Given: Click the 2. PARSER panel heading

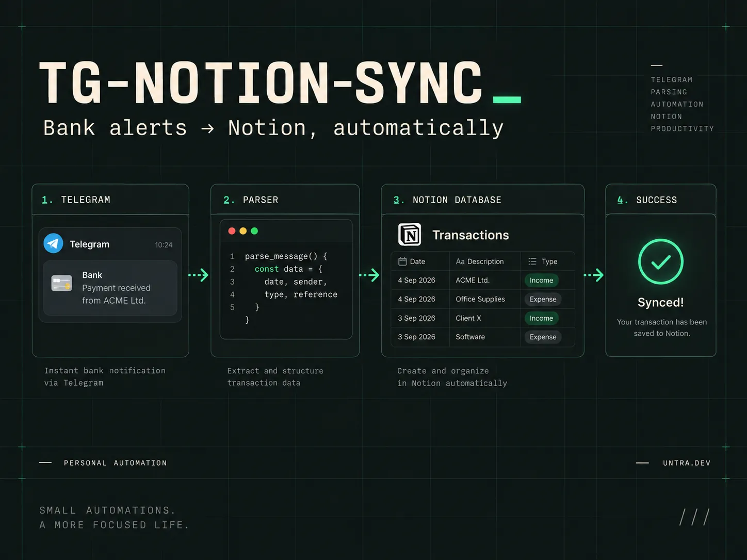Looking at the screenshot, I should (251, 200).
